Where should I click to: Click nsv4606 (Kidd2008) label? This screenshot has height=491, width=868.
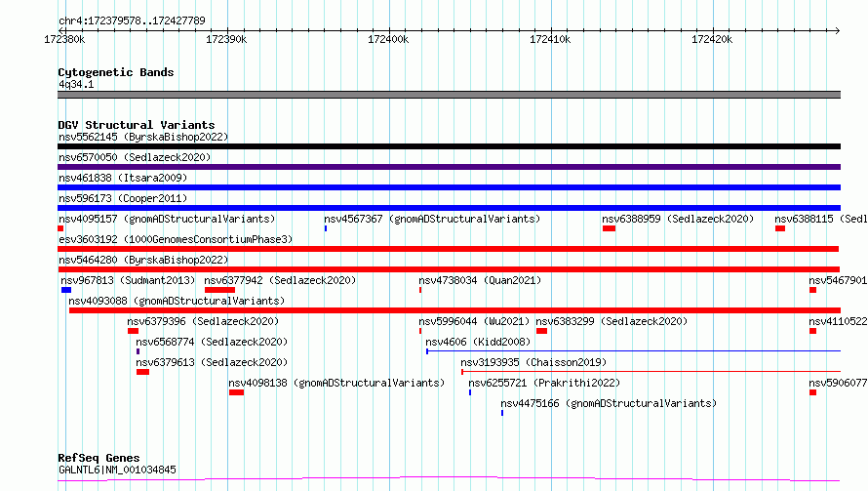point(478,342)
